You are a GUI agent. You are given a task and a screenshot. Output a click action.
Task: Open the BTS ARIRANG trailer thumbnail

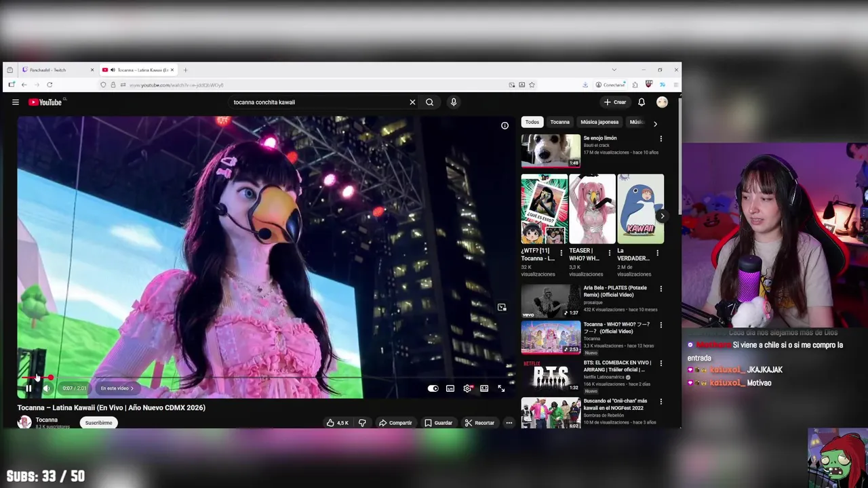pos(551,375)
